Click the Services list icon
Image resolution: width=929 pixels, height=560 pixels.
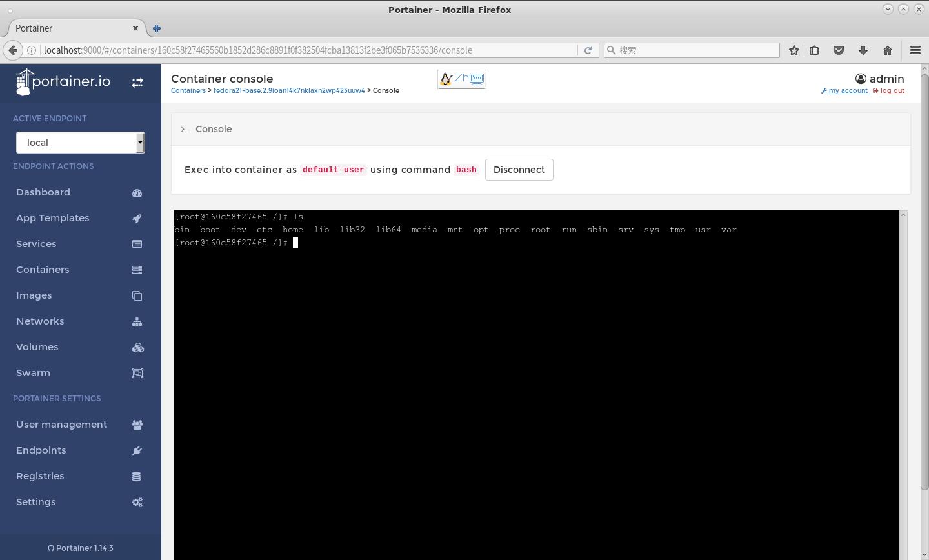137,244
